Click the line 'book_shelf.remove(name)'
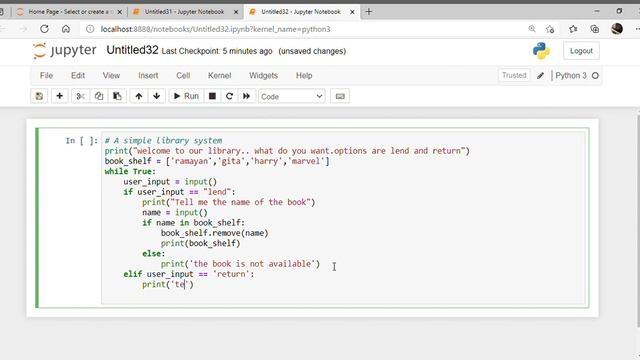Screen dimensions: 640x360 point(215,233)
